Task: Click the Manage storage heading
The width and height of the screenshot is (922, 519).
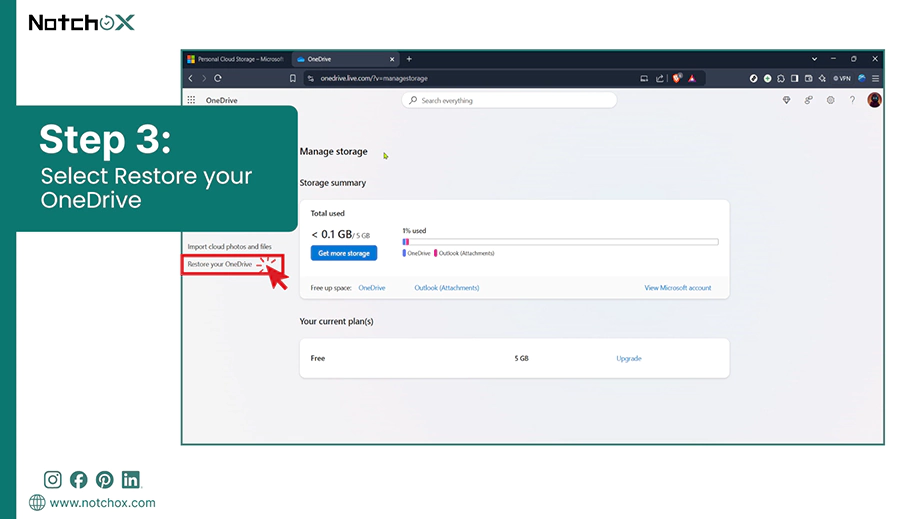Action: pyautogui.click(x=333, y=152)
